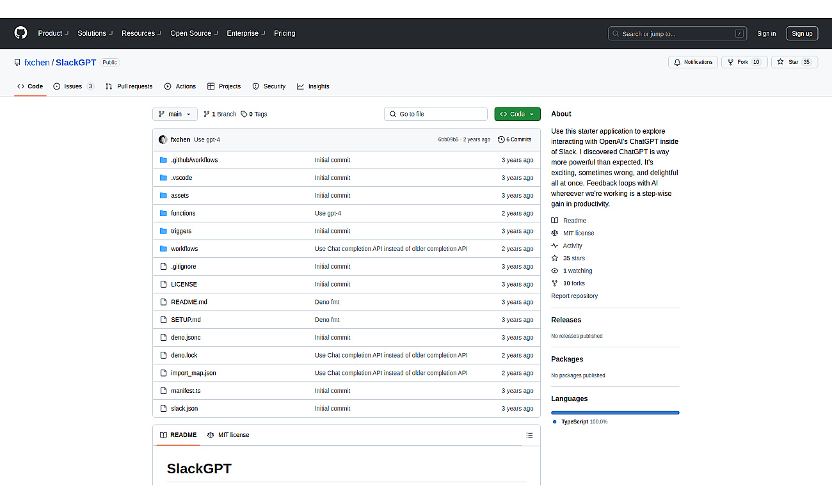
Task: Open the manifest.ts file
Action: pos(186,391)
